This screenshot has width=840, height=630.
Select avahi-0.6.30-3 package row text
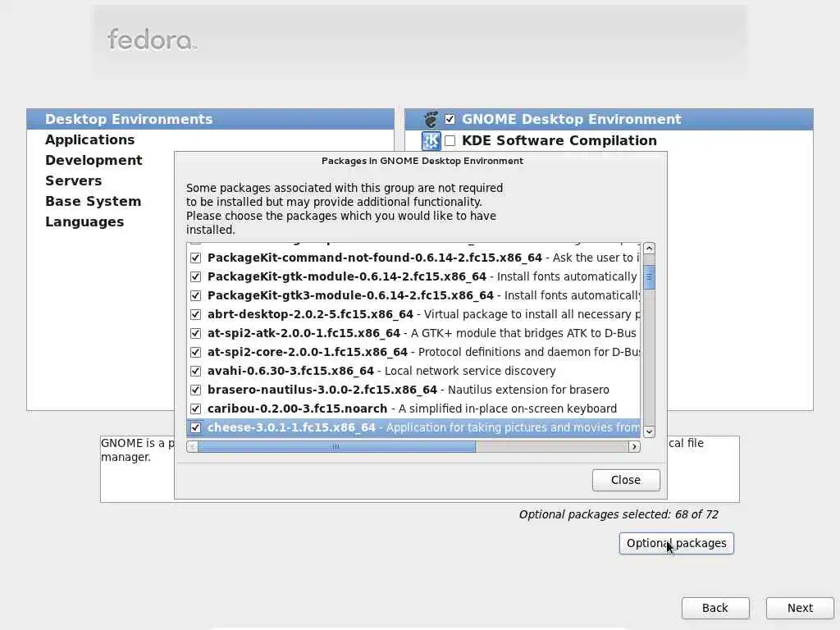point(381,371)
